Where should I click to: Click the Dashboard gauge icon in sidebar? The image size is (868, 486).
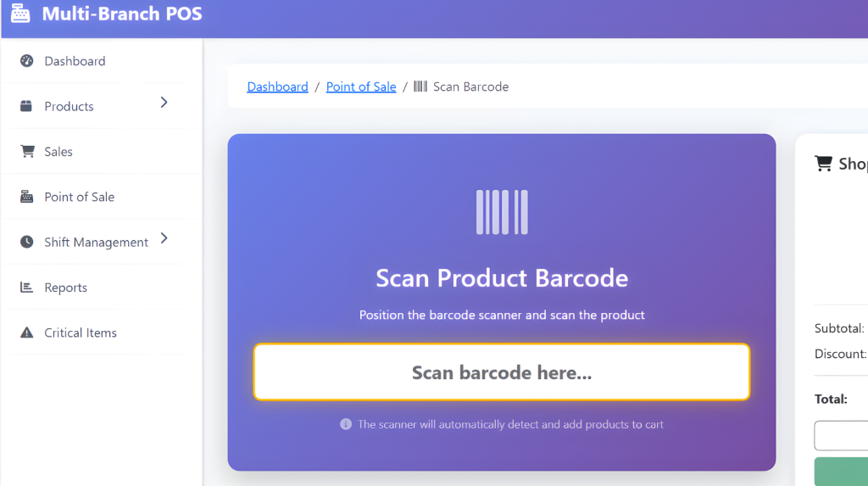click(26, 60)
